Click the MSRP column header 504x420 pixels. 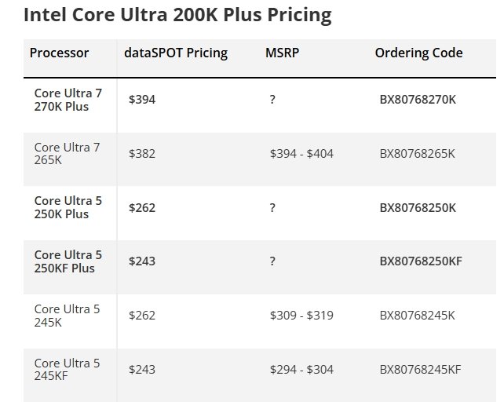[x=281, y=53]
